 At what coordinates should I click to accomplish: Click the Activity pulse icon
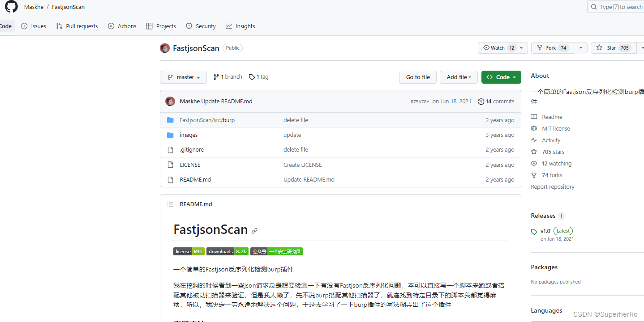pos(533,140)
